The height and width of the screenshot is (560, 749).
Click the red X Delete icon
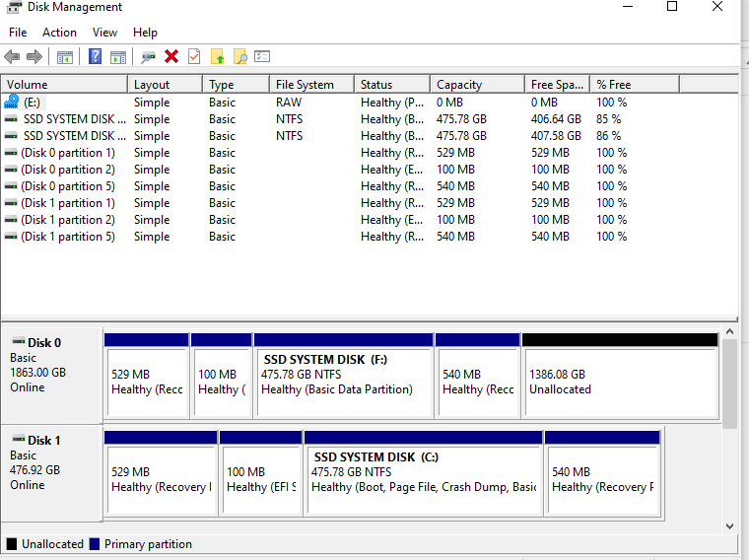click(x=171, y=56)
